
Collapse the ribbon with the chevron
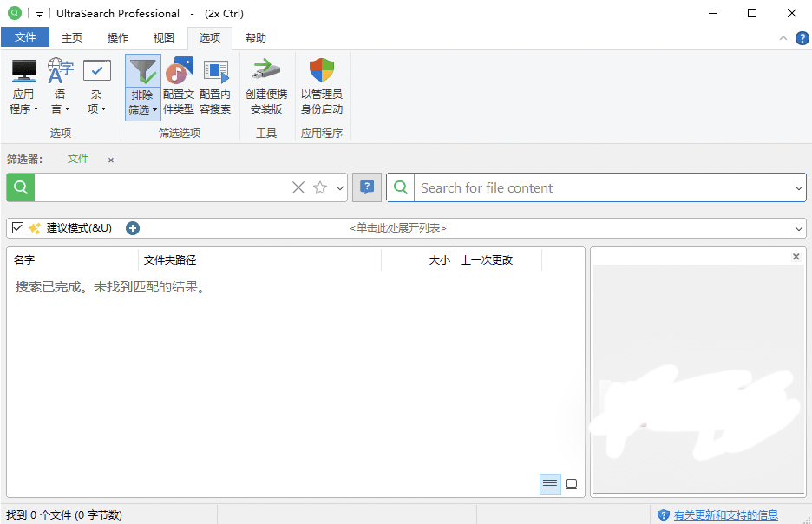tap(783, 38)
